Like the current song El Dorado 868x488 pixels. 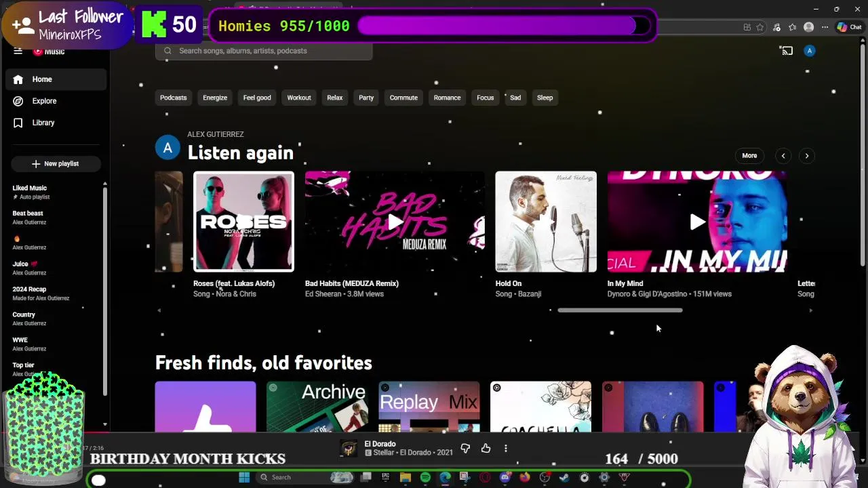point(486,448)
